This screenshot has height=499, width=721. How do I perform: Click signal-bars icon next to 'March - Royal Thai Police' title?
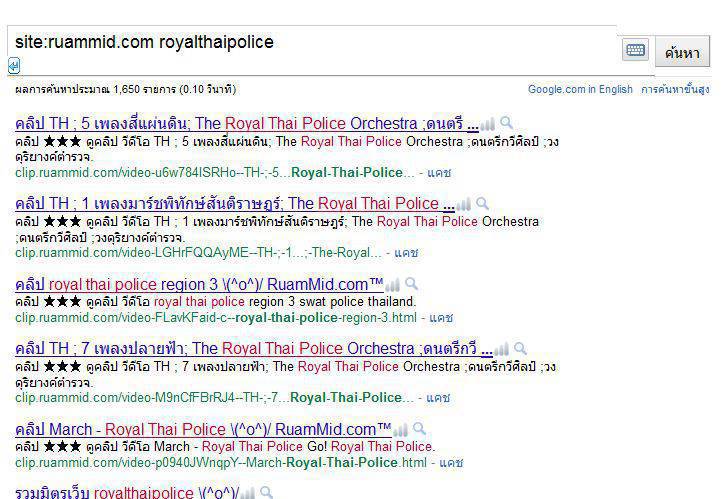coord(401,430)
